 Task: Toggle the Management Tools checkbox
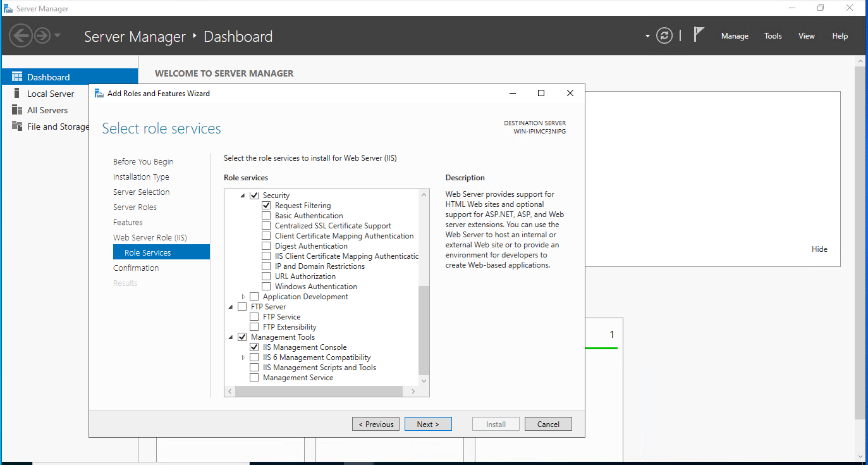tap(242, 337)
